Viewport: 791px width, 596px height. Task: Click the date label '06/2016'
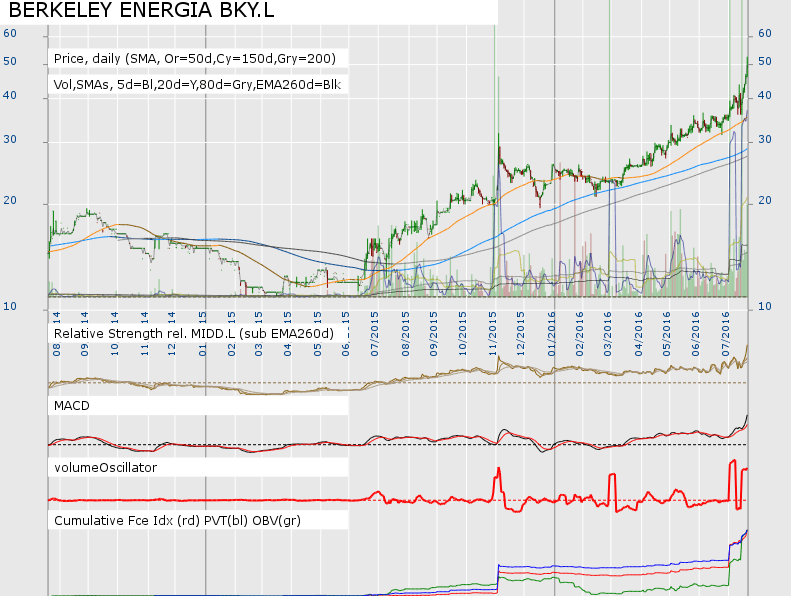point(696,334)
